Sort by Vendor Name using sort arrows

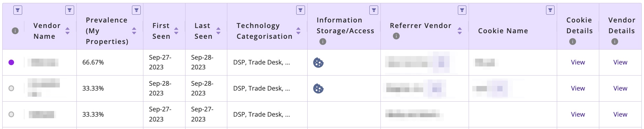[x=67, y=31]
